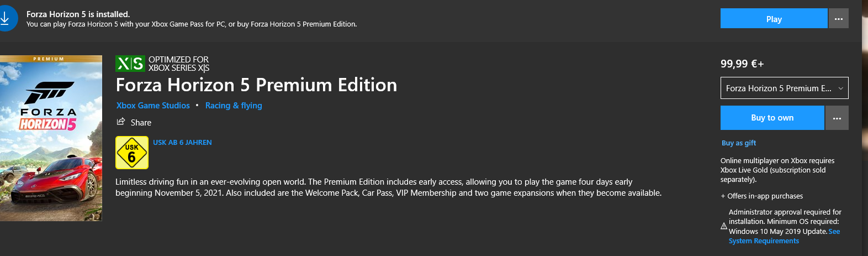Click the yellow USK 6 rating icon
This screenshot has height=256, width=868.
click(x=131, y=153)
